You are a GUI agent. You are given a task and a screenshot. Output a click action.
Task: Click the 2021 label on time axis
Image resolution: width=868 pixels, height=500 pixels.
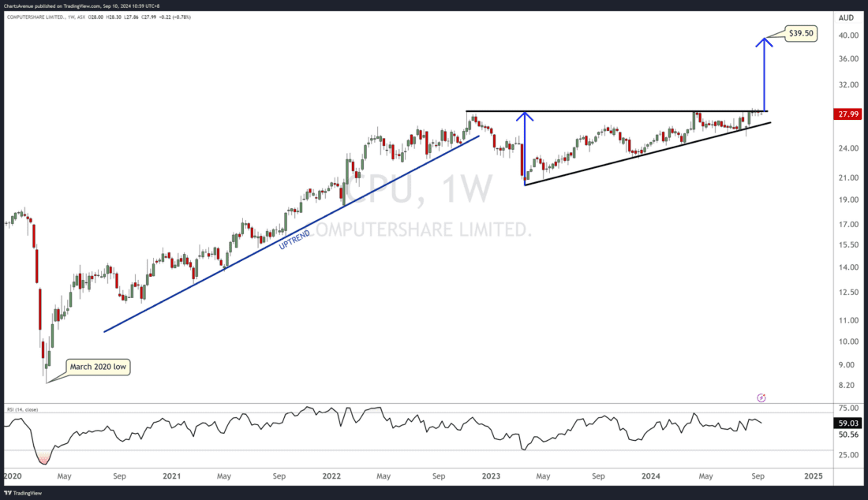(171, 476)
